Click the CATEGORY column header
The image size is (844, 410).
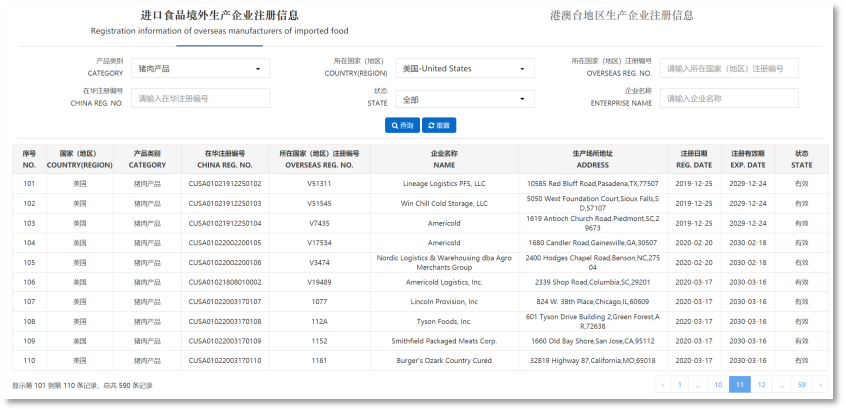pos(147,159)
